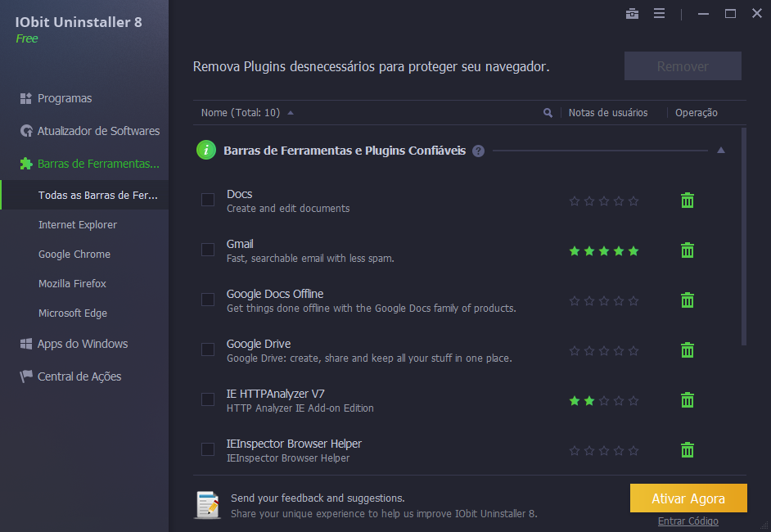
Task: Click the Google Docs Offline plugin name
Action: click(x=275, y=294)
